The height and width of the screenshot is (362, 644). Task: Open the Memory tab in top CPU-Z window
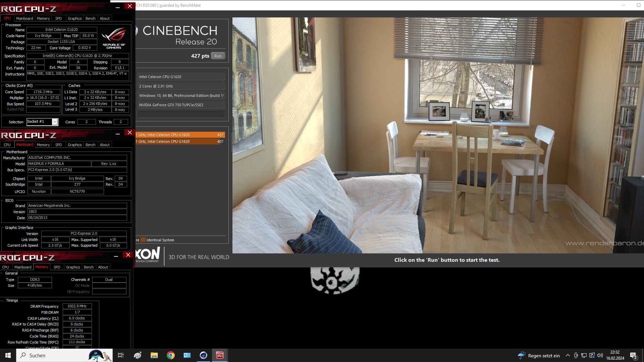(x=43, y=18)
